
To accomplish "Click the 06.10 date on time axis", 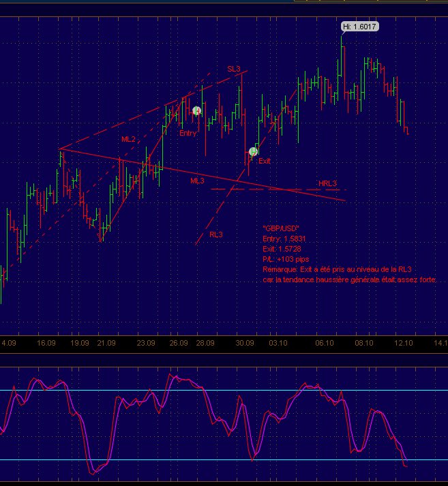I will 325,343.
